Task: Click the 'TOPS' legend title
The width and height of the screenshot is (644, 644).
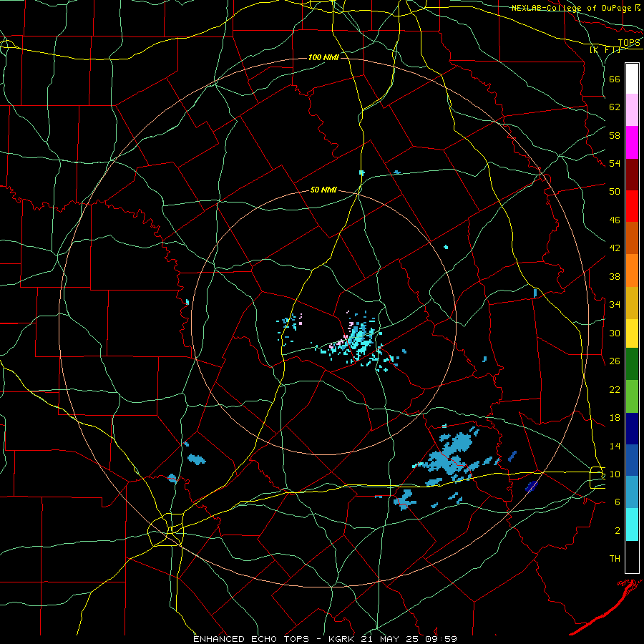Action: pos(629,43)
